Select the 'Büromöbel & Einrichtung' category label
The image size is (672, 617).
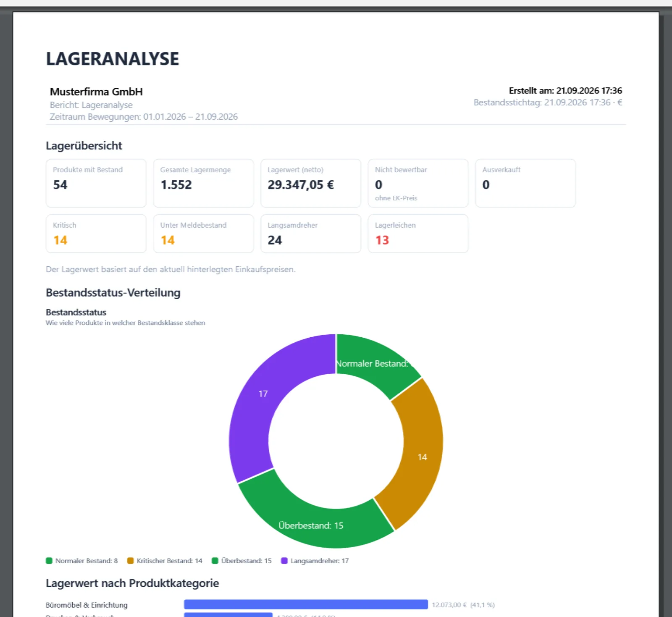(x=87, y=605)
